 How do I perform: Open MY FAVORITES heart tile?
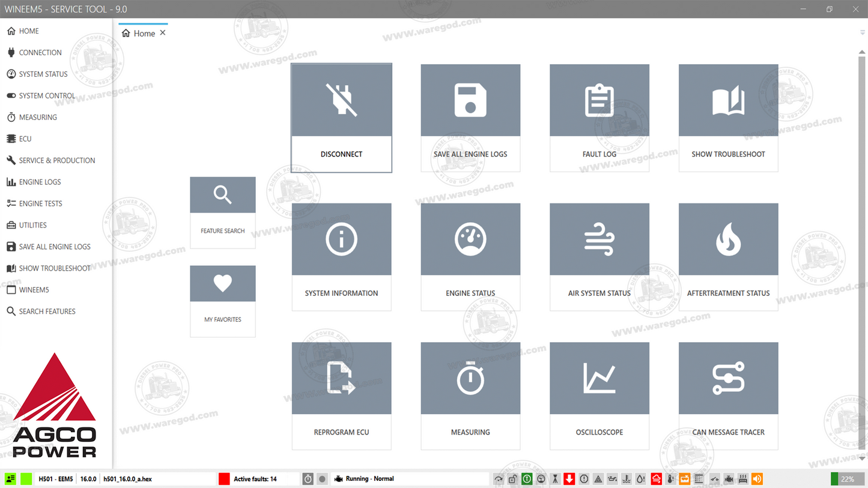point(223,300)
